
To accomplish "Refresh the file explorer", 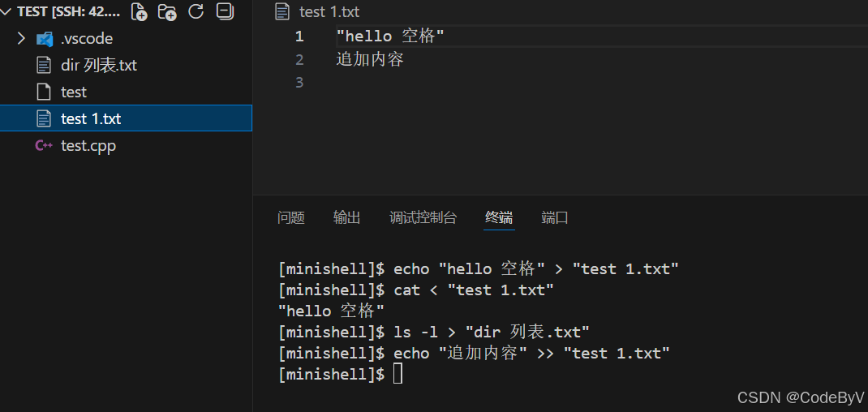I will point(196,12).
